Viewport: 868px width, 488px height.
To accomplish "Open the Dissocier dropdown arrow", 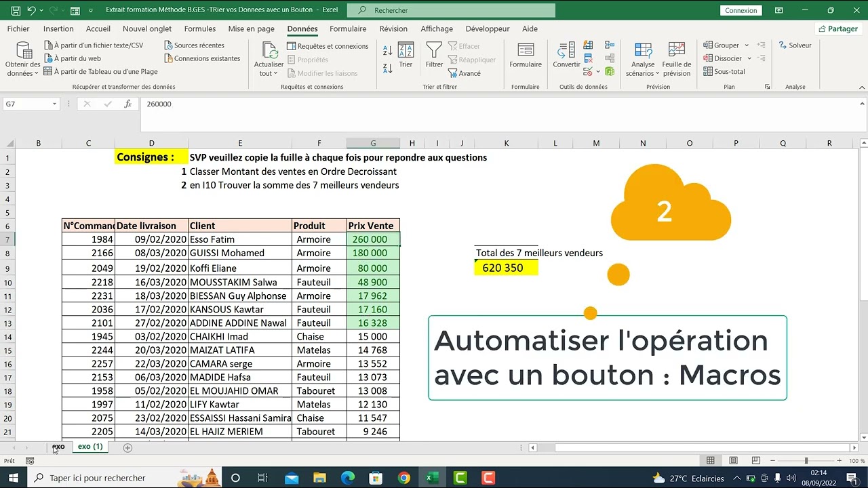I will pyautogui.click(x=749, y=58).
